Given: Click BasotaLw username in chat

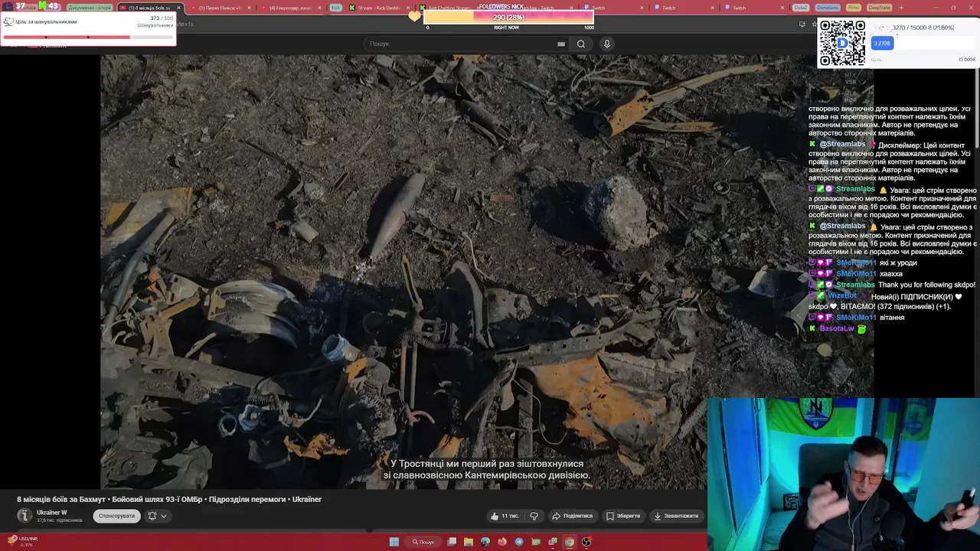Looking at the screenshot, I should coord(836,328).
